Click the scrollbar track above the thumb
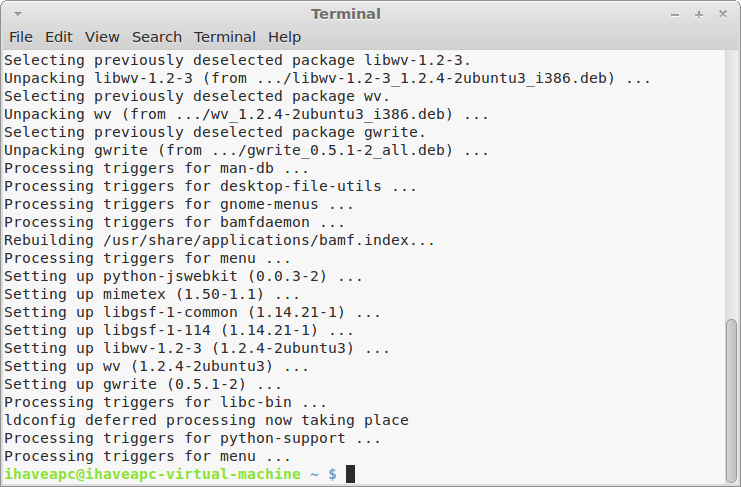 point(731,184)
